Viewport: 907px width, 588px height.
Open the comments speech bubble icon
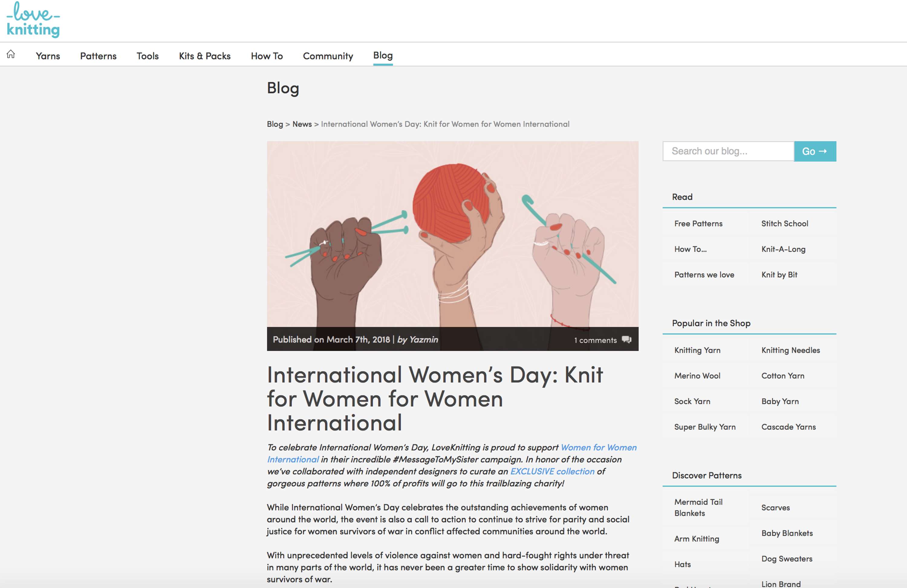(626, 339)
